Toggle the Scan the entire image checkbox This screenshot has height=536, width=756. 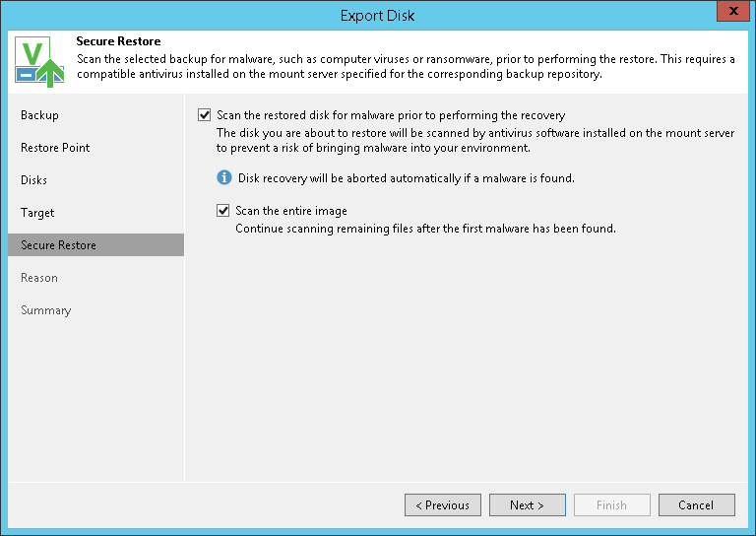pyautogui.click(x=223, y=211)
